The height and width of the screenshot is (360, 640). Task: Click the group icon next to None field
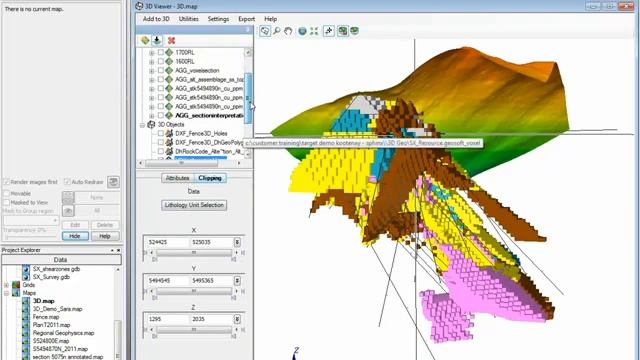68,198
